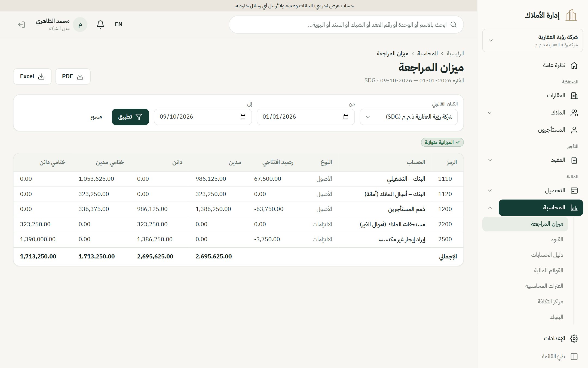Go to المحاسبة breadcrumb link
This screenshot has width=588, height=368.
pyautogui.click(x=428, y=53)
